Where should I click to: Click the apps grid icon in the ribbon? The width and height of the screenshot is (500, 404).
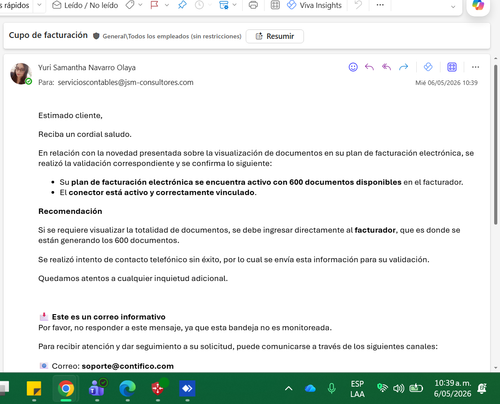click(275, 5)
